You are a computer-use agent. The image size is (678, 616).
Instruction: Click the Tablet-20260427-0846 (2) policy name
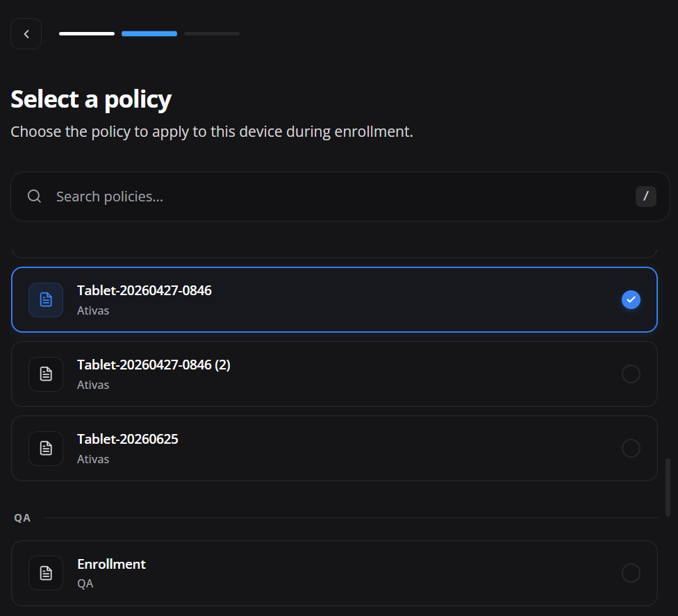pos(154,365)
